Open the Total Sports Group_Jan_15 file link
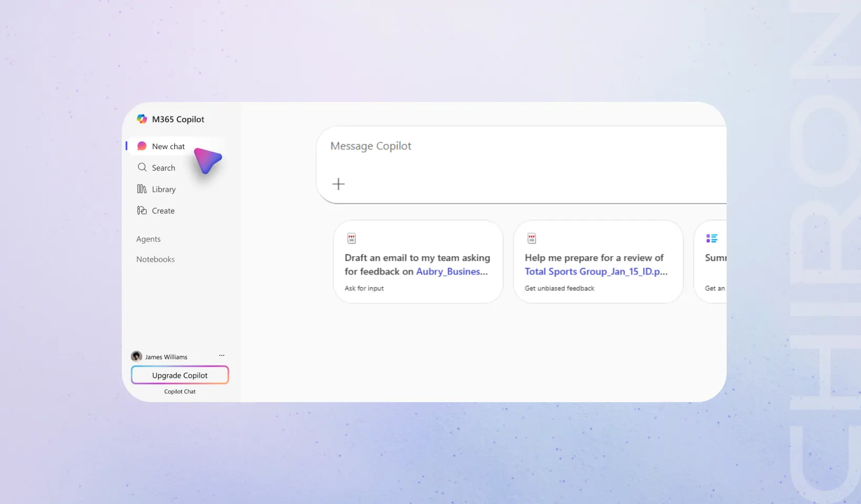 click(596, 271)
